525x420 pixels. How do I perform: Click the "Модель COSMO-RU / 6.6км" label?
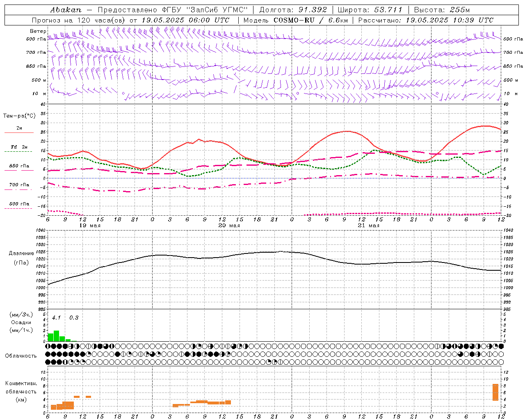pos(296,20)
